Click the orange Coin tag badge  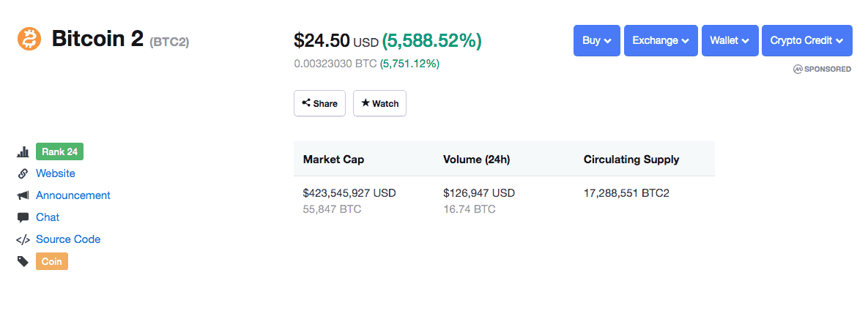pos(51,261)
